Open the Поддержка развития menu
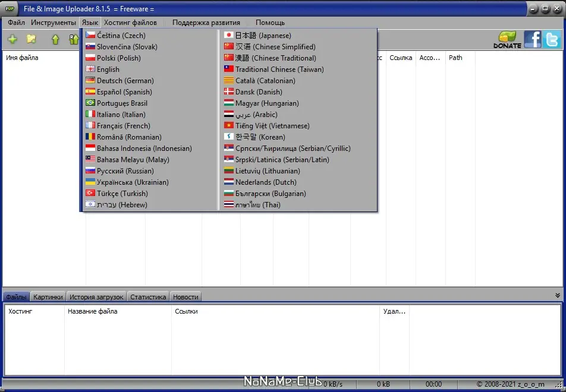This screenshot has height=392, width=566. click(x=206, y=23)
